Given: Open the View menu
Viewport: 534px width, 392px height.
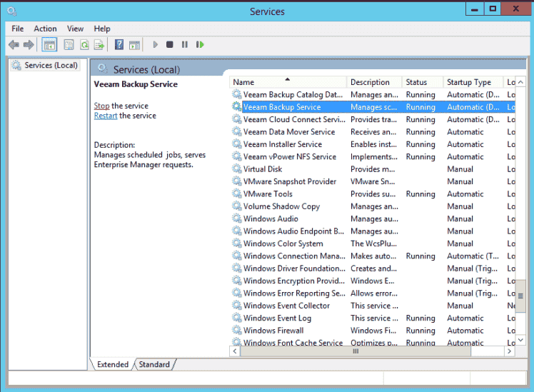Looking at the screenshot, I should coord(75,29).
